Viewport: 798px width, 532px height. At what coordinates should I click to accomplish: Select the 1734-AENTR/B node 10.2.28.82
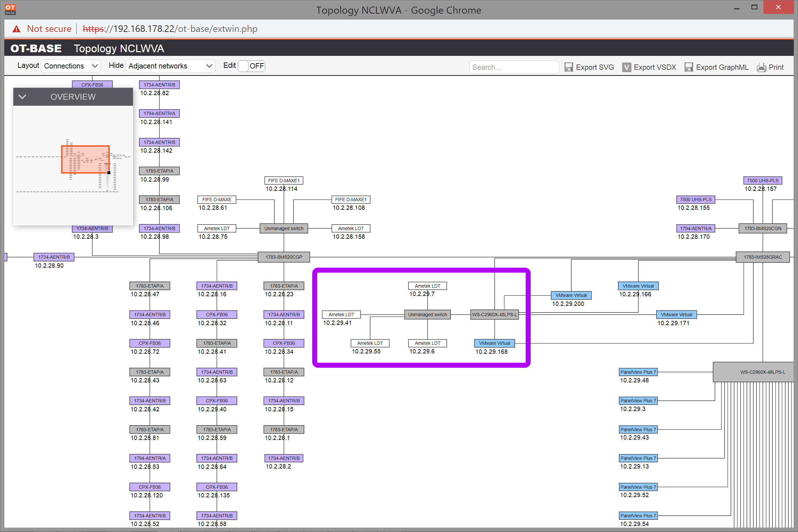tap(160, 84)
